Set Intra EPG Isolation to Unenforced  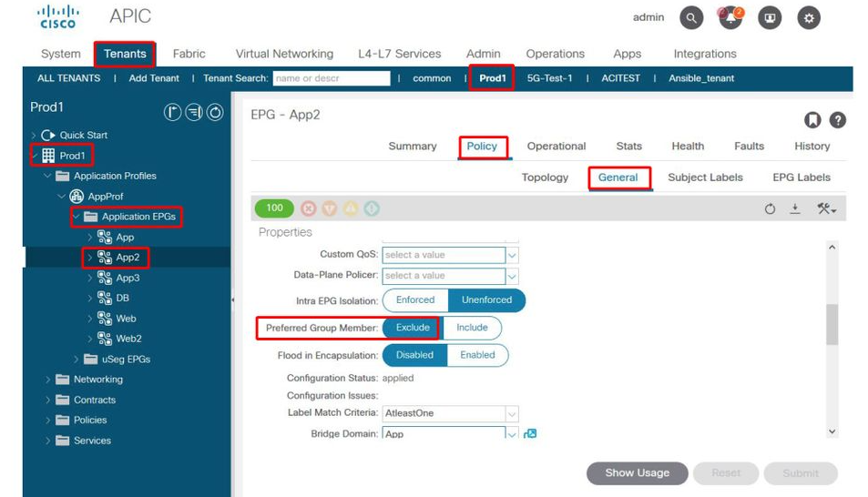[x=486, y=300]
